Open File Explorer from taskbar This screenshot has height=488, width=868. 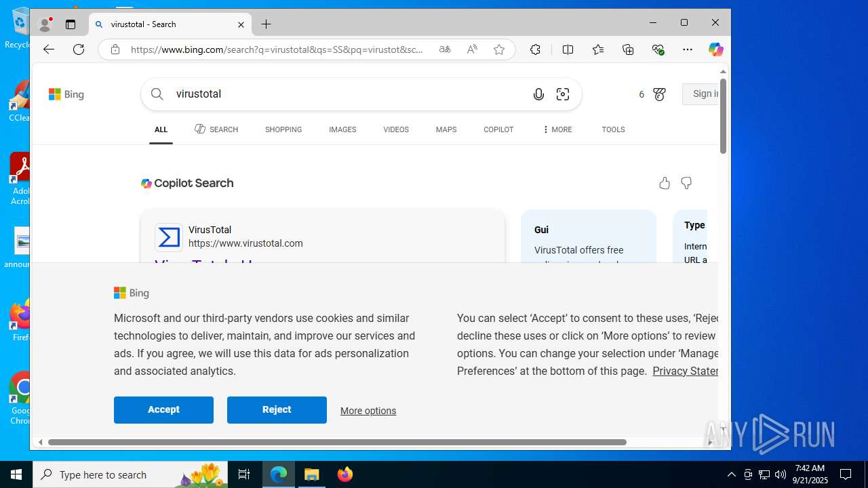(x=312, y=474)
